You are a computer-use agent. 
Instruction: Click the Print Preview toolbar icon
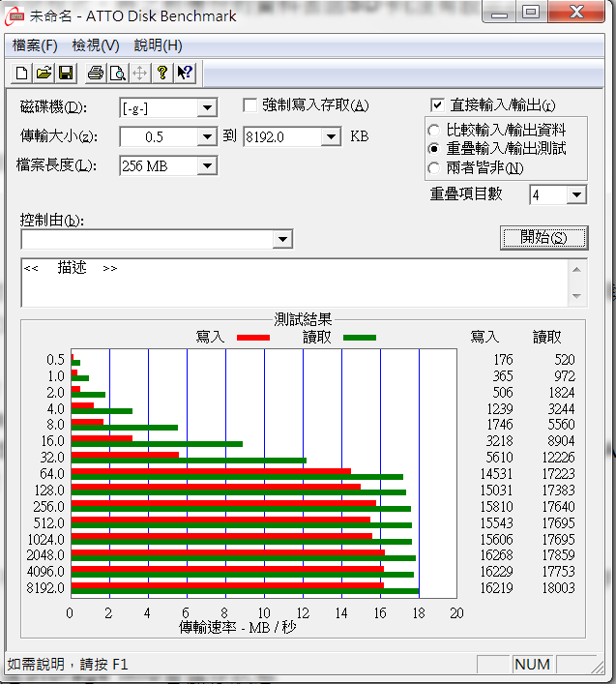click(118, 73)
